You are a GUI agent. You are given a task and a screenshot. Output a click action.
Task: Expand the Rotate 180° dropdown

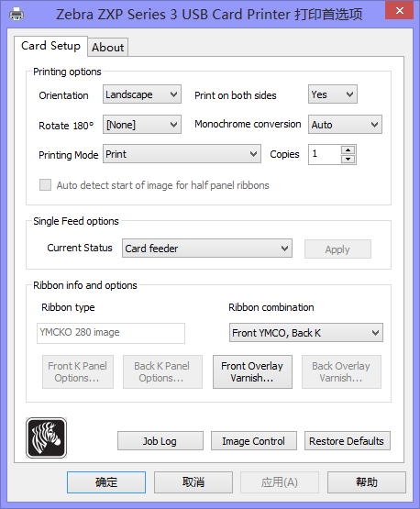pyautogui.click(x=142, y=125)
